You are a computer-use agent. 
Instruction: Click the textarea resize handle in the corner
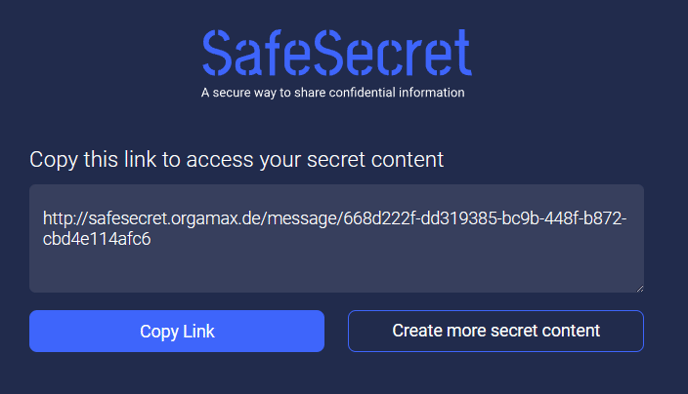(x=640, y=288)
